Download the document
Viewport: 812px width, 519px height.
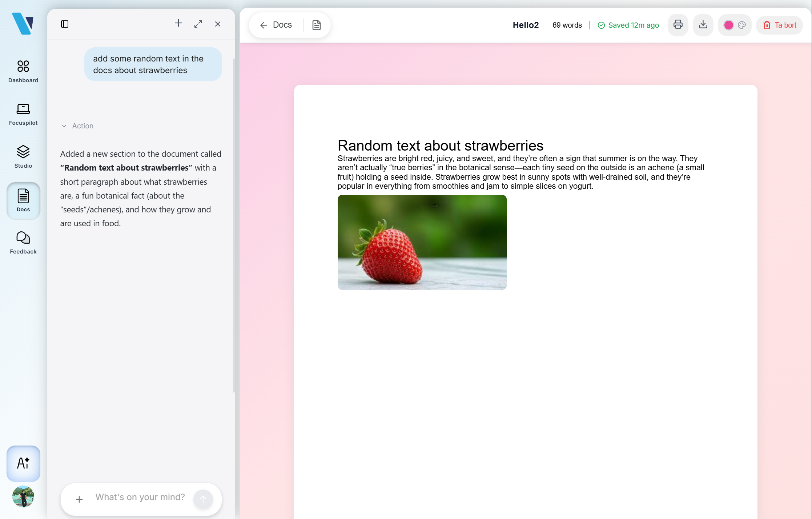pos(703,25)
